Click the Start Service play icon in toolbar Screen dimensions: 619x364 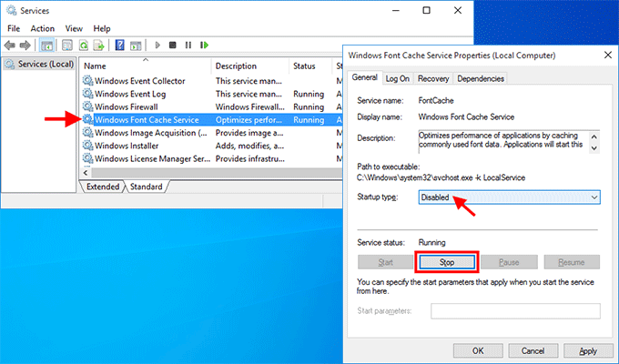coord(157,45)
